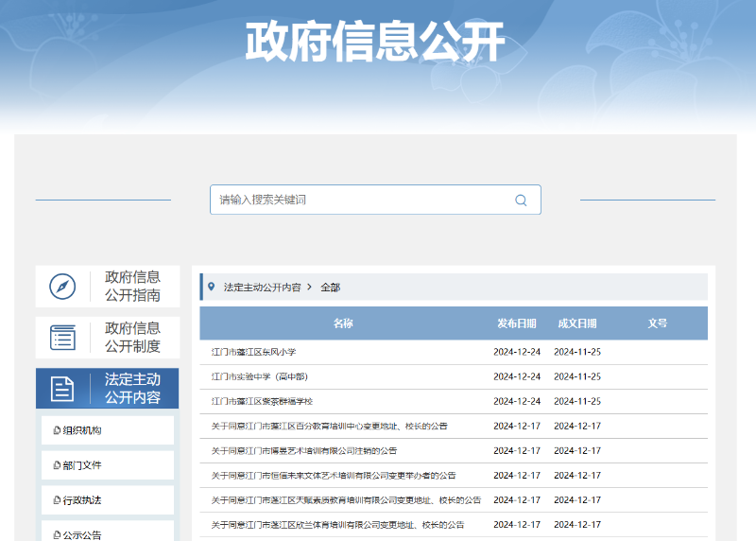Click the location pin breadcrumb icon
Screen dimensions: 756x541
tap(211, 287)
